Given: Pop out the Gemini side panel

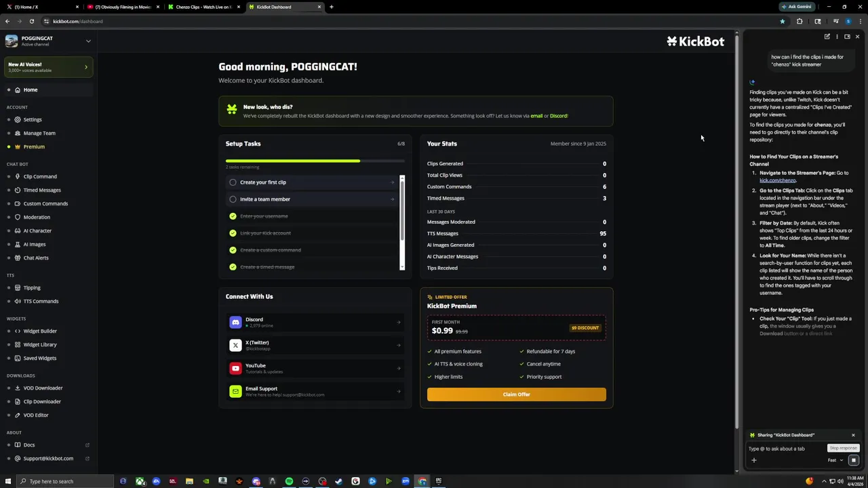Looking at the screenshot, I should click(847, 37).
